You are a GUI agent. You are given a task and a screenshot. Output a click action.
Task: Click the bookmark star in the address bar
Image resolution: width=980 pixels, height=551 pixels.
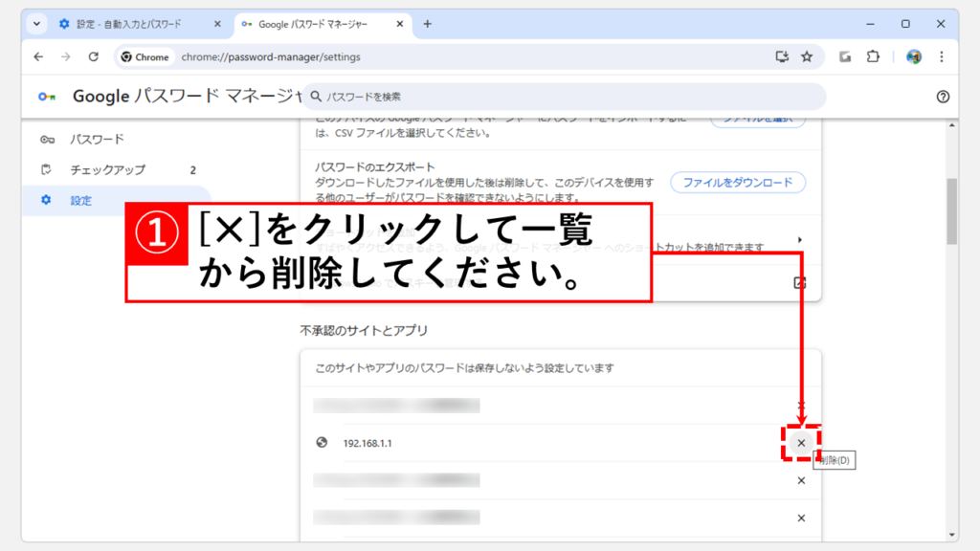click(x=807, y=57)
